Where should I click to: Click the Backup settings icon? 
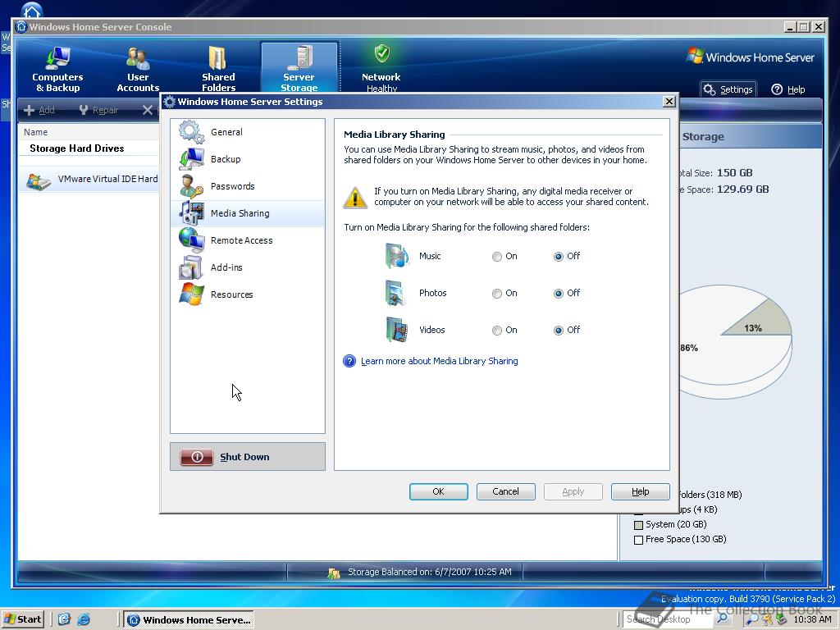click(191, 159)
